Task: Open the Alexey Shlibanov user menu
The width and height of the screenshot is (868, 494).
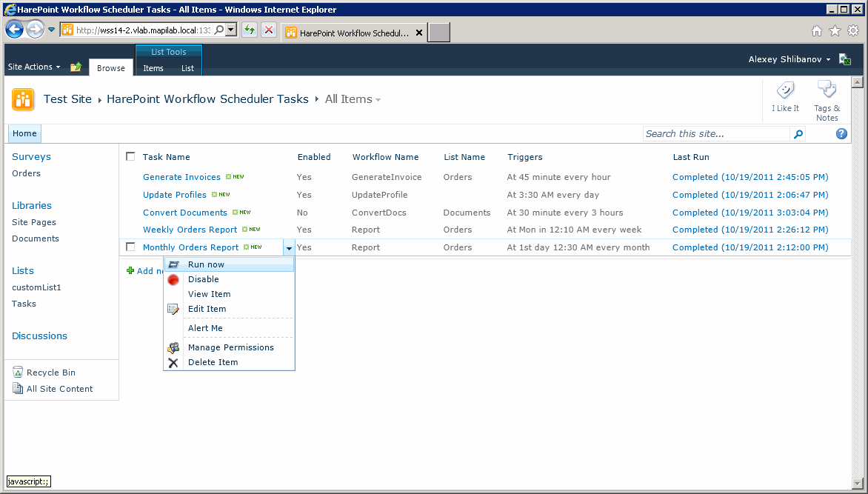Action: (x=789, y=59)
